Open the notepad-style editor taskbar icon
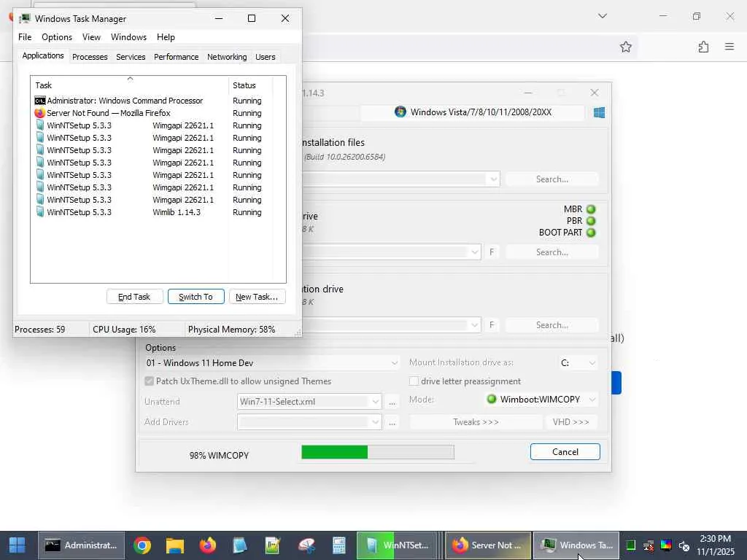 click(x=273, y=545)
